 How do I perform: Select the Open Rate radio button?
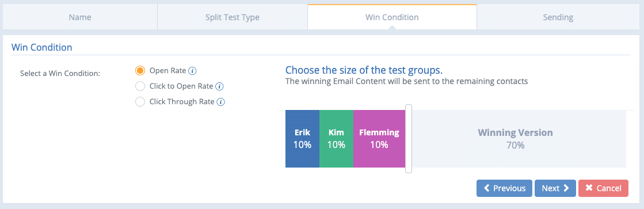pyautogui.click(x=140, y=71)
